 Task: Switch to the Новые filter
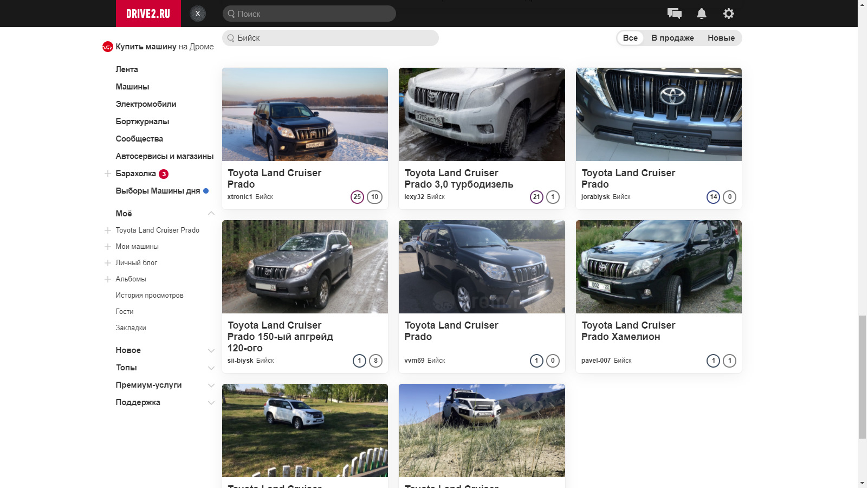721,38
